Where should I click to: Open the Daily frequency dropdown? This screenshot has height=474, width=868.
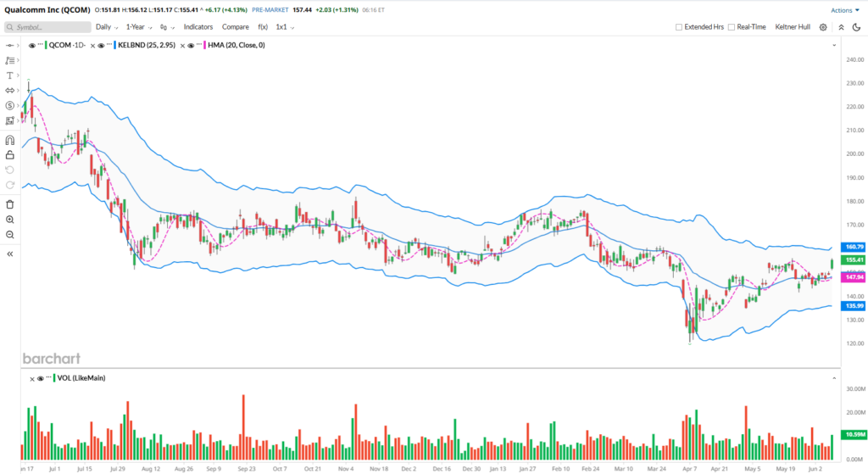(106, 27)
